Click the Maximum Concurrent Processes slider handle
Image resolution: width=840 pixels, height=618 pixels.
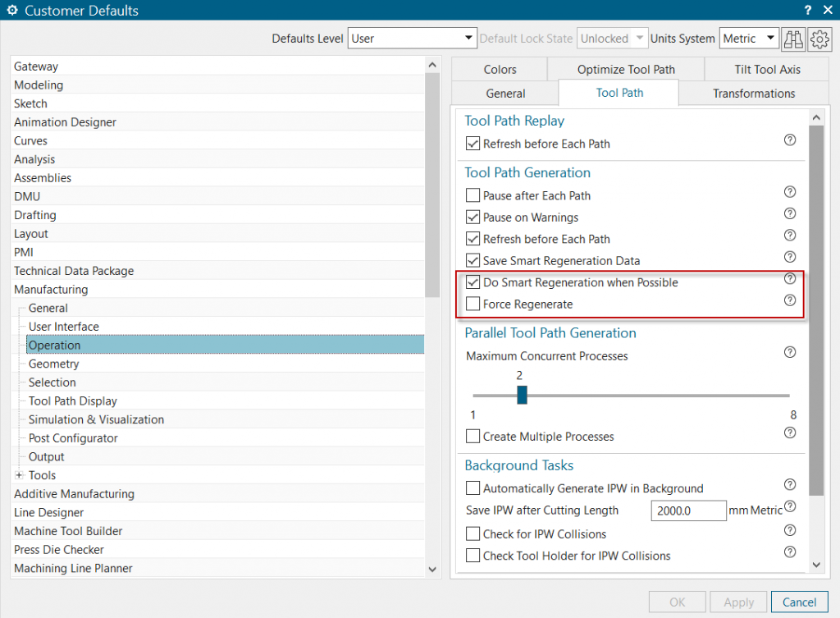[x=522, y=396]
